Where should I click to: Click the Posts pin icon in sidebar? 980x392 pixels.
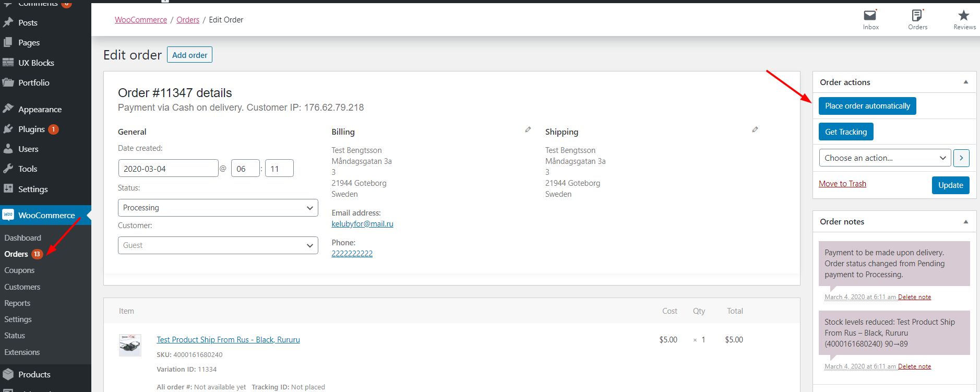coord(8,22)
